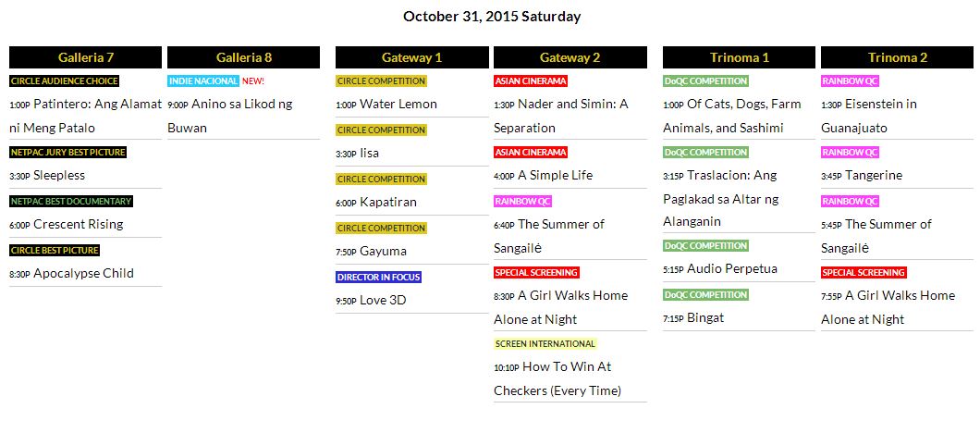Click the Director in Focus category tag
Image resolution: width=980 pixels, height=421 pixels.
(379, 277)
